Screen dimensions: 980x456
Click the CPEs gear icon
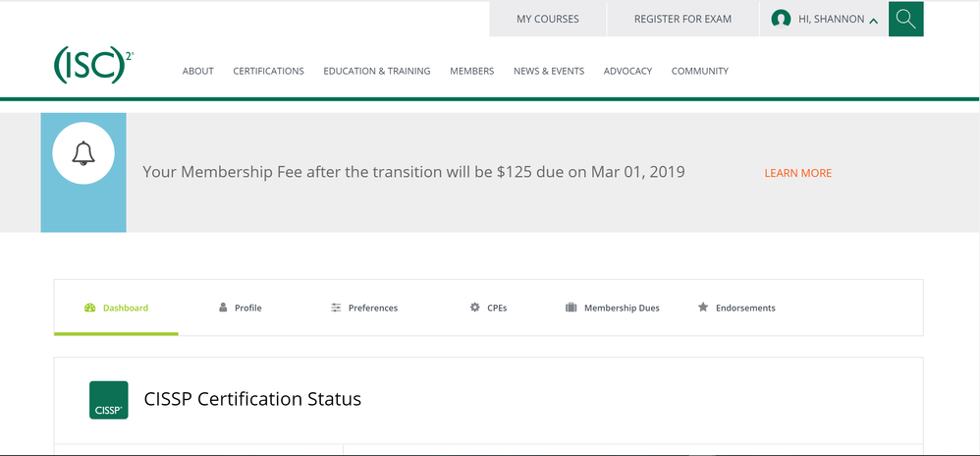475,308
